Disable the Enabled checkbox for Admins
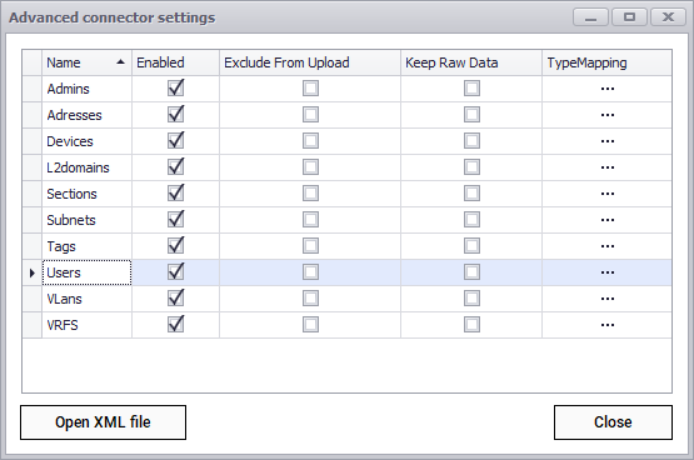This screenshot has height=460, width=694. 176,89
